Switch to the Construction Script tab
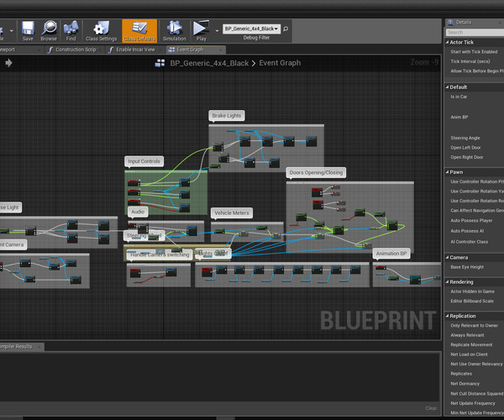 click(x=74, y=50)
